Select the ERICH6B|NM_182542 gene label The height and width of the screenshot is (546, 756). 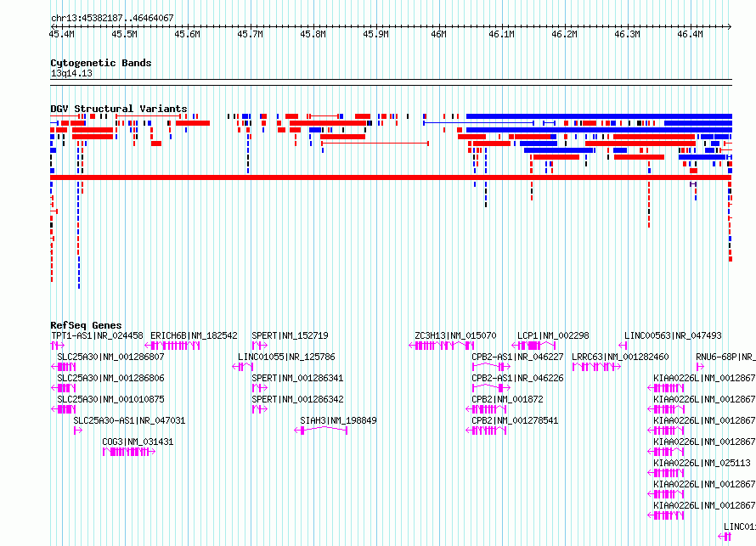coord(194,336)
